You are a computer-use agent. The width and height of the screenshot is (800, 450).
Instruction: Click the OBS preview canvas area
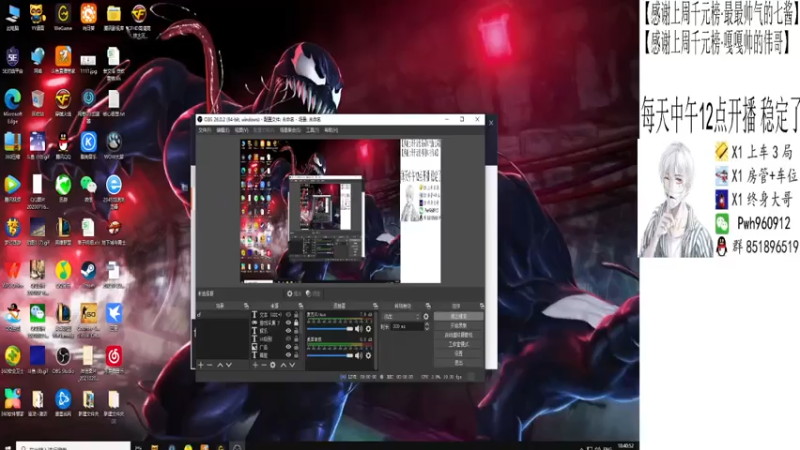point(340,211)
